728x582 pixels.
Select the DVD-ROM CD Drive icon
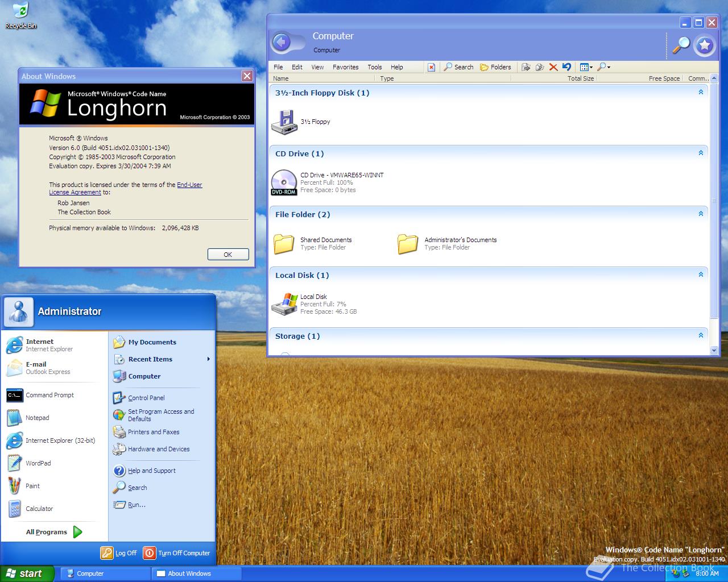(284, 182)
